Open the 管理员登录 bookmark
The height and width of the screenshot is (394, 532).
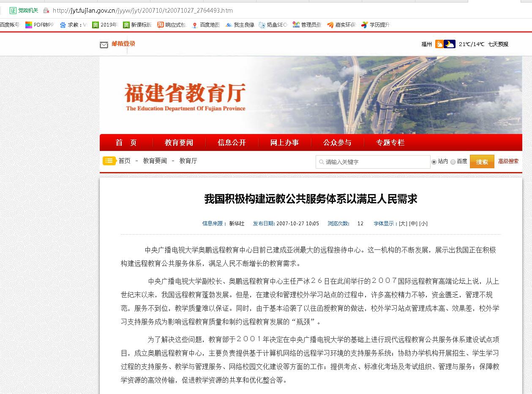pyautogui.click(x=307, y=25)
